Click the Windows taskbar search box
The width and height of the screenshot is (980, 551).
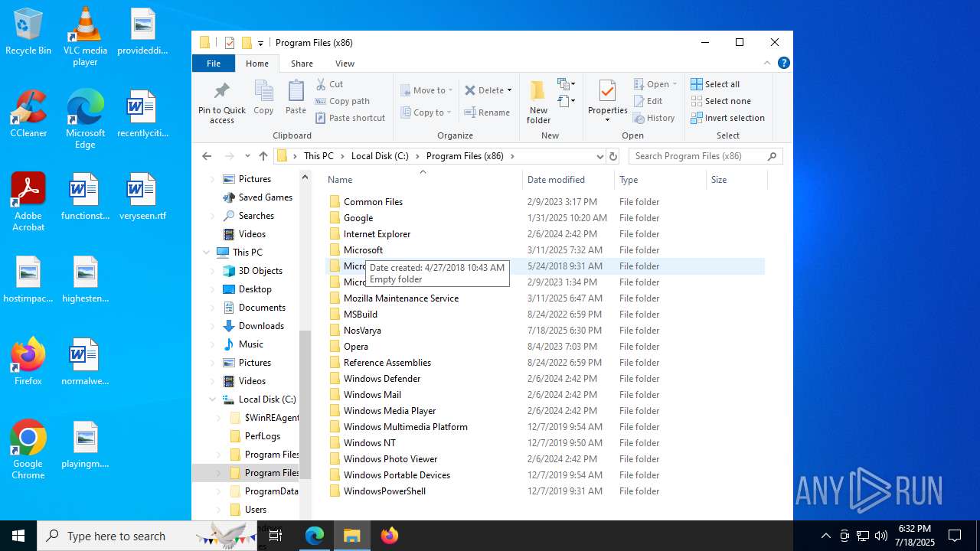pyautogui.click(x=147, y=536)
